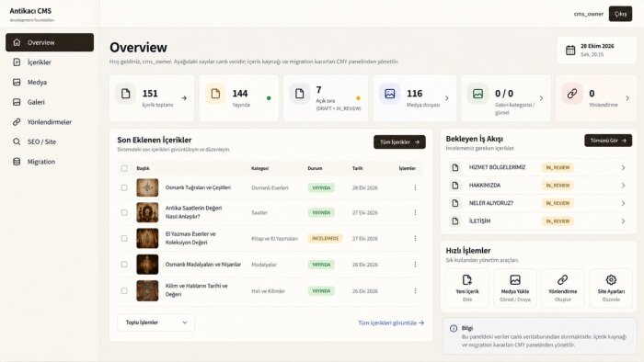The height and width of the screenshot is (362, 644).
Task: Navigate to Galeri in sidebar
Action: (50, 102)
